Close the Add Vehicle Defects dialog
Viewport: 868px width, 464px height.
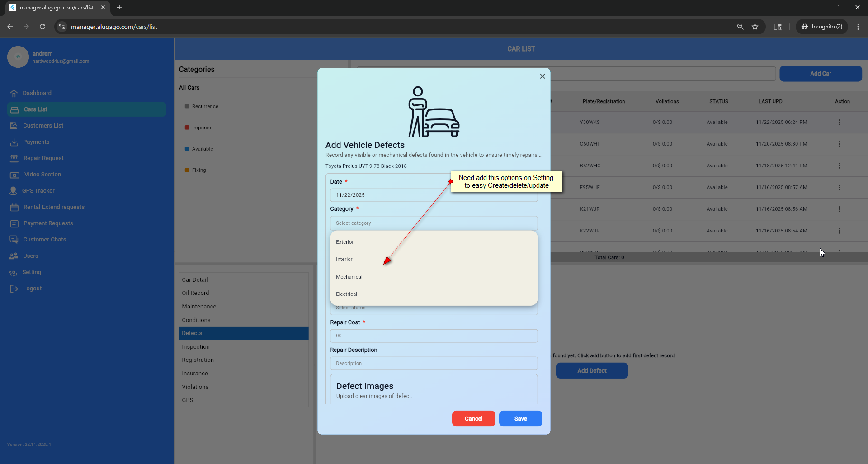(542, 76)
